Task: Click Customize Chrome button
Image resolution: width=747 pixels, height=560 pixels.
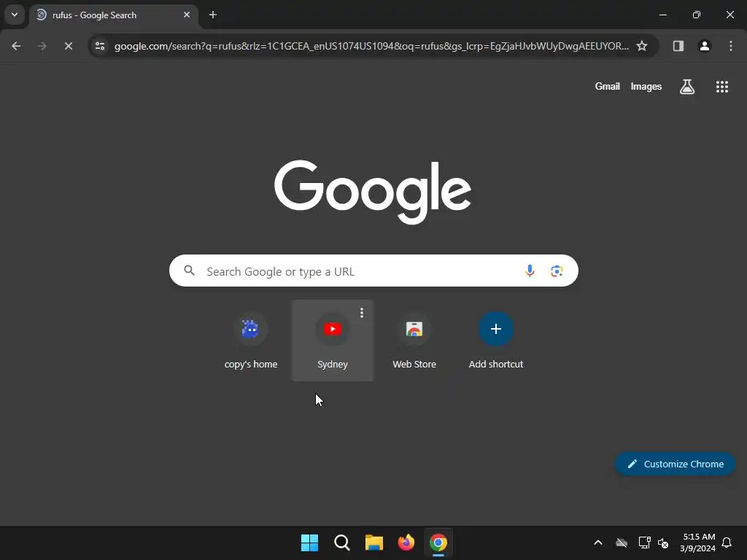Action: pyautogui.click(x=675, y=464)
